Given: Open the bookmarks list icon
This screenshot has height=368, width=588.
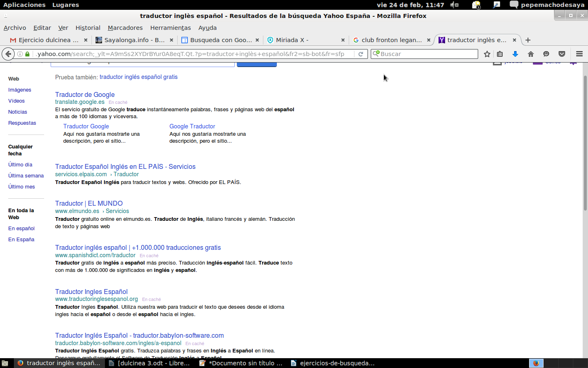Looking at the screenshot, I should [x=500, y=54].
